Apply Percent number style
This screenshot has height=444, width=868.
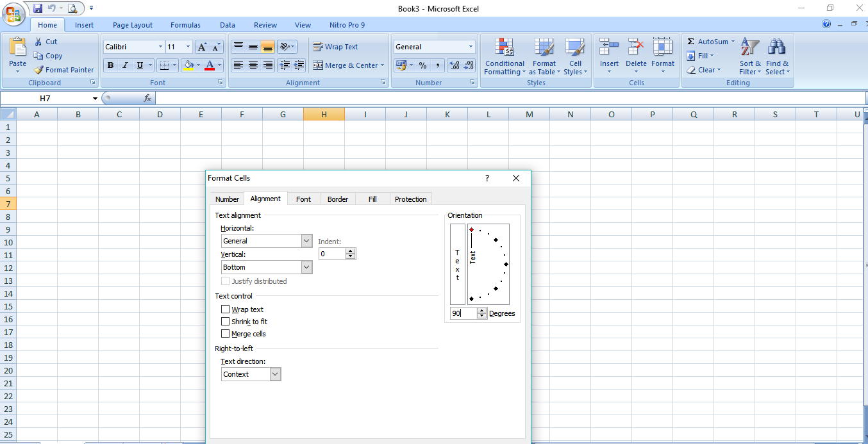(423, 65)
